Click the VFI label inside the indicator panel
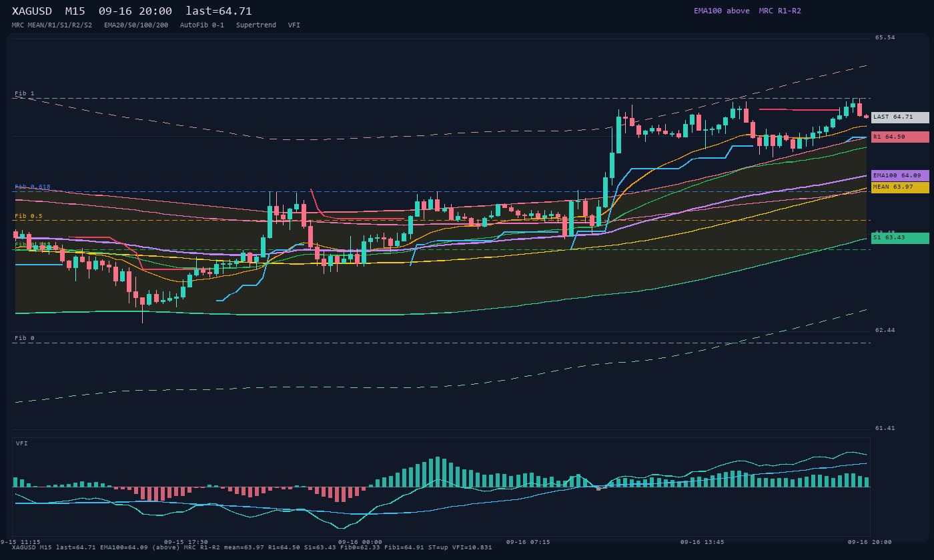Viewport: 934px width, 560px height. [x=22, y=443]
